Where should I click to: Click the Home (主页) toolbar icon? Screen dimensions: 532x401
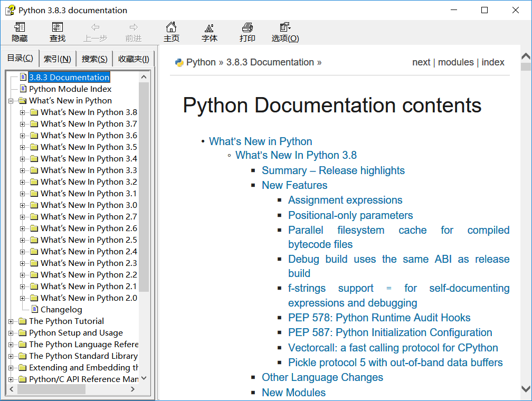(172, 27)
